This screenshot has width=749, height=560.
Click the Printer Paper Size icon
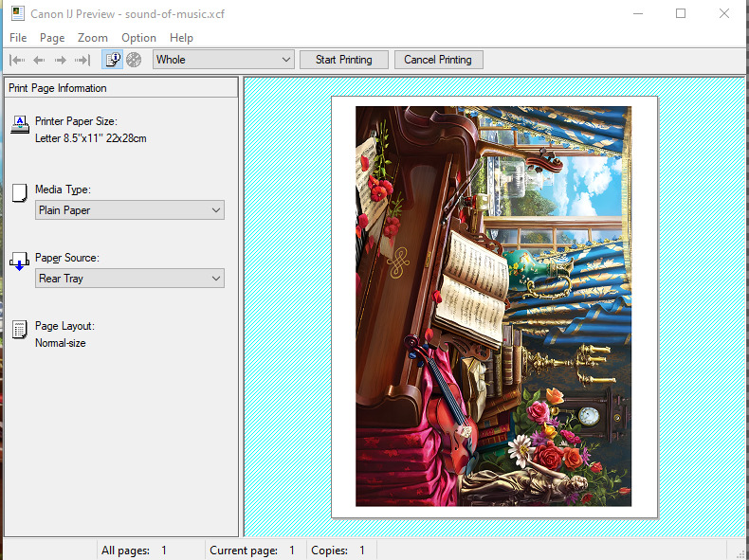point(20,125)
